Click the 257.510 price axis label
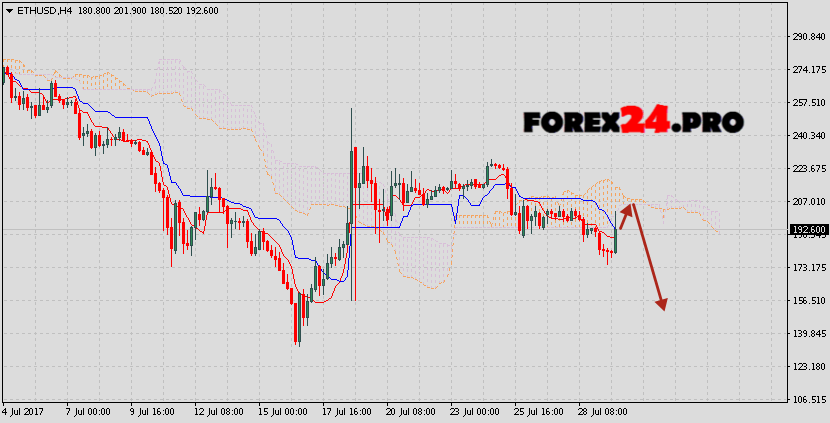Viewport: 830px width, 423px height. (x=806, y=103)
